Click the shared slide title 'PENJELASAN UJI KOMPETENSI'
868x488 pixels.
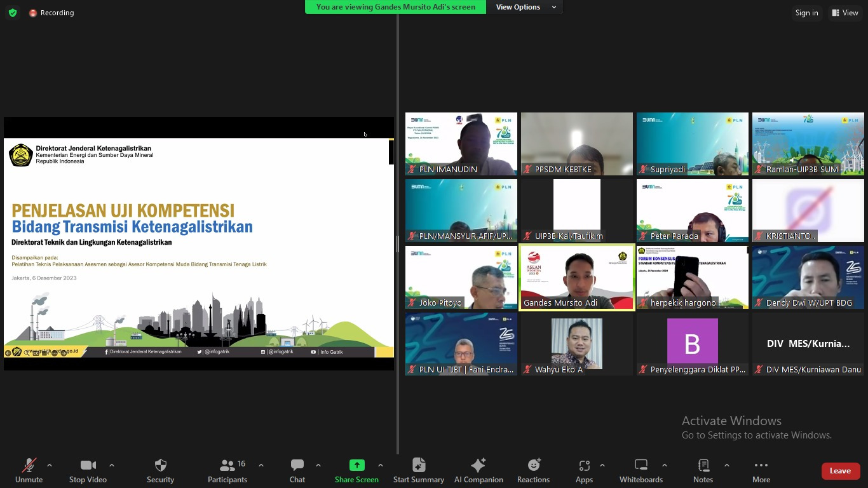point(123,210)
